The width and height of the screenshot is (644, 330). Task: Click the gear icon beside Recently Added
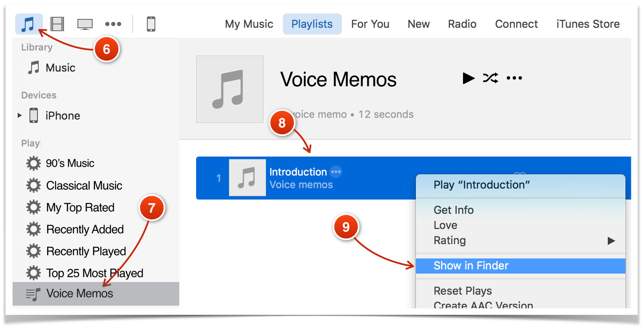click(34, 229)
